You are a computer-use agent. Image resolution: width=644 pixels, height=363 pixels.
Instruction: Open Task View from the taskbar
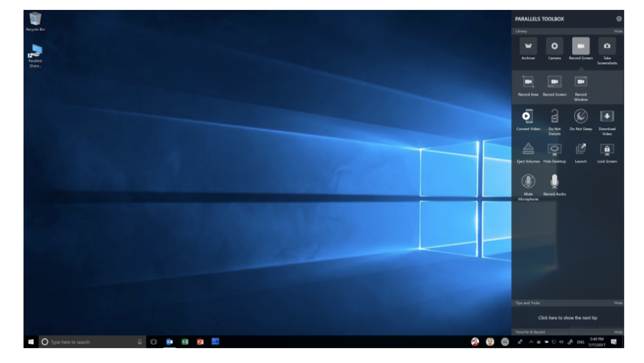(x=154, y=341)
